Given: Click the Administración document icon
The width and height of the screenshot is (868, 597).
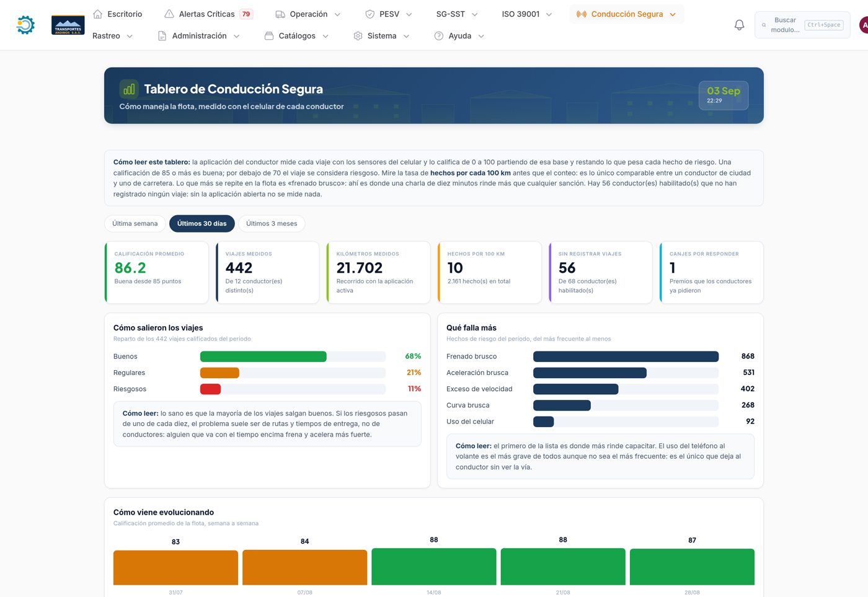Looking at the screenshot, I should 162,36.
